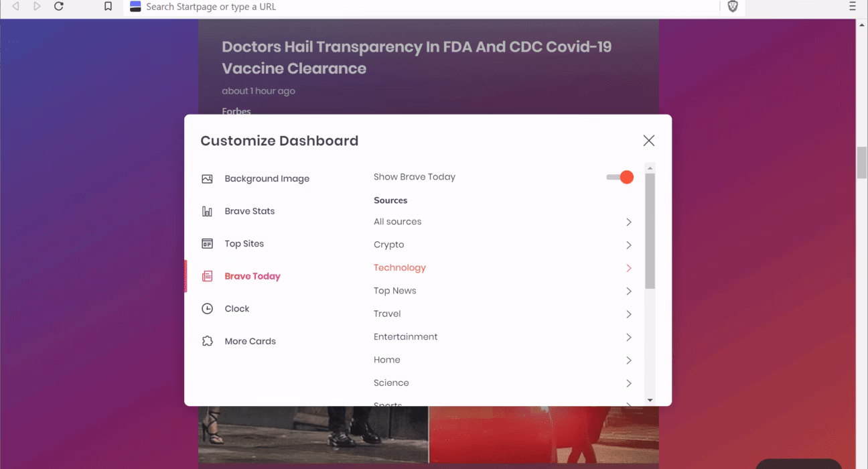Click the Forbes source label
Screen dimensions: 868x469
236,111
